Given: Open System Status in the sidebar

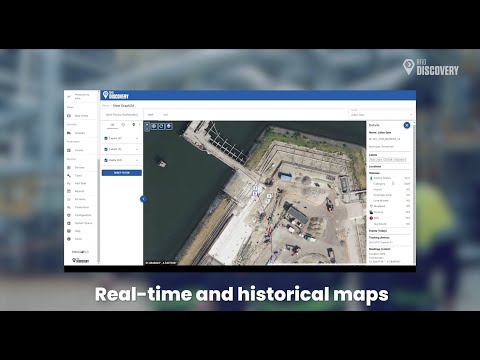Looking at the screenshot, I should click(80, 223).
